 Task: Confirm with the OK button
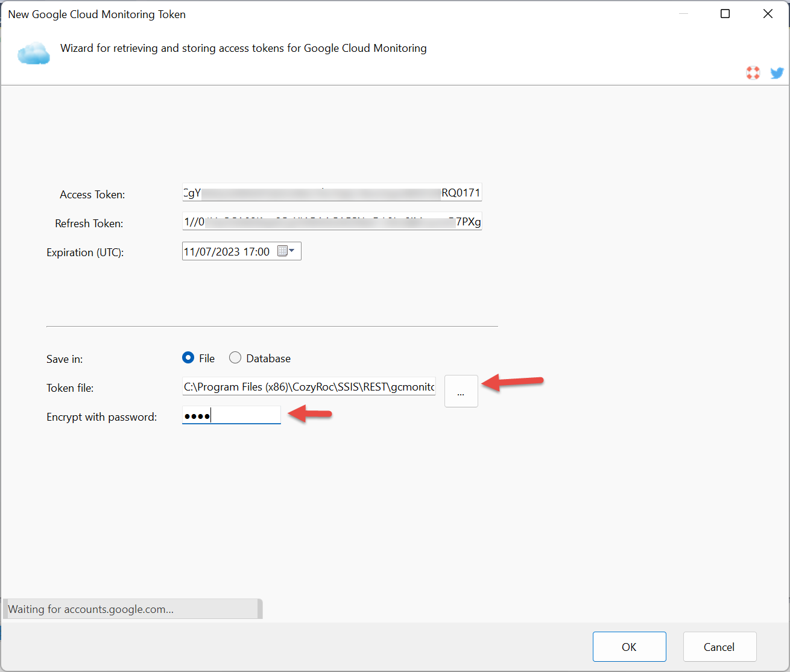630,647
